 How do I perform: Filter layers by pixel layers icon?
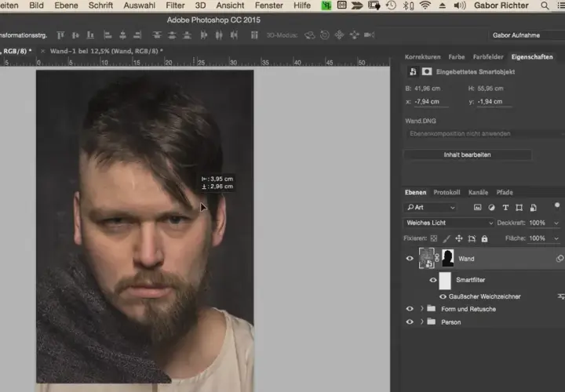pyautogui.click(x=477, y=207)
